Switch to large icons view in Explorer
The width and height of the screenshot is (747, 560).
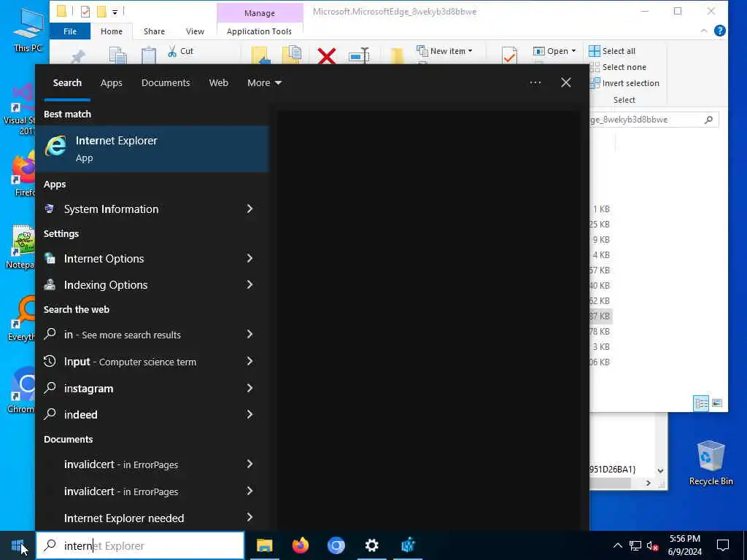717,403
